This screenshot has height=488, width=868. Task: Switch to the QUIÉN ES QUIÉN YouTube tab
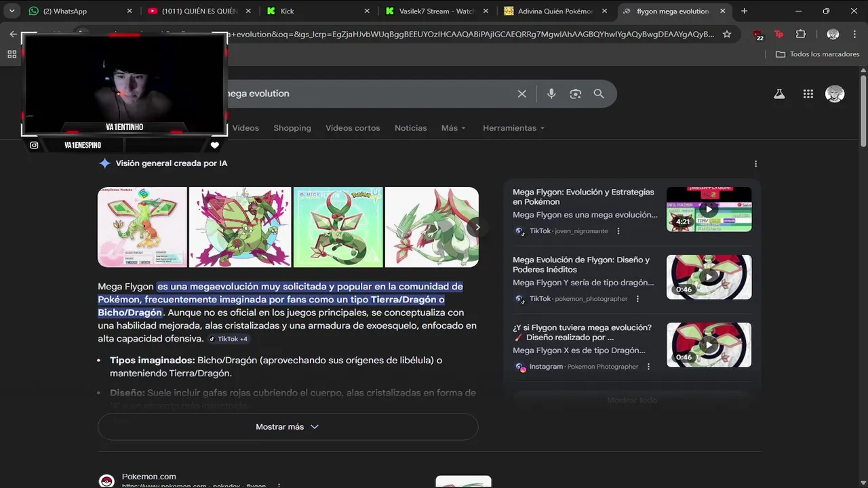click(199, 11)
